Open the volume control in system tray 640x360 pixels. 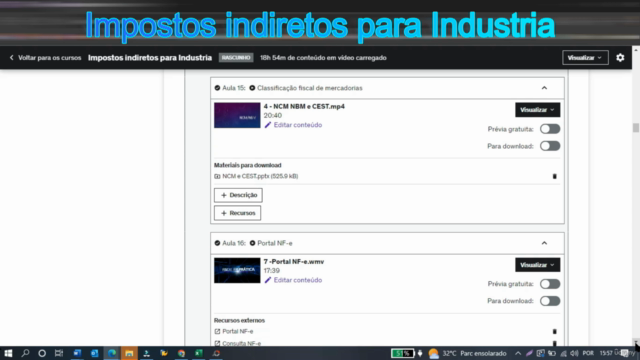tap(574, 353)
